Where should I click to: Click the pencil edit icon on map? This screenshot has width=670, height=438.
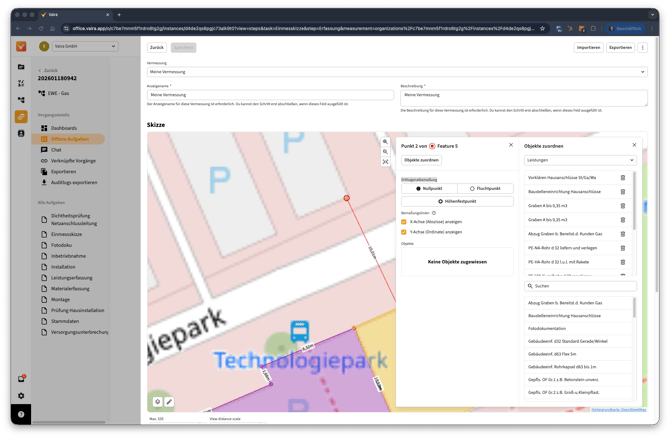169,402
